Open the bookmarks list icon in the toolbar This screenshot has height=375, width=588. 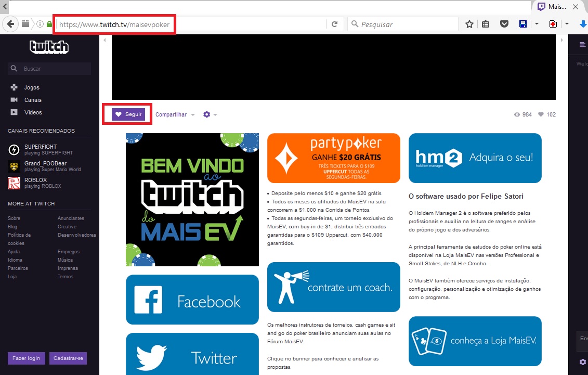pyautogui.click(x=486, y=24)
